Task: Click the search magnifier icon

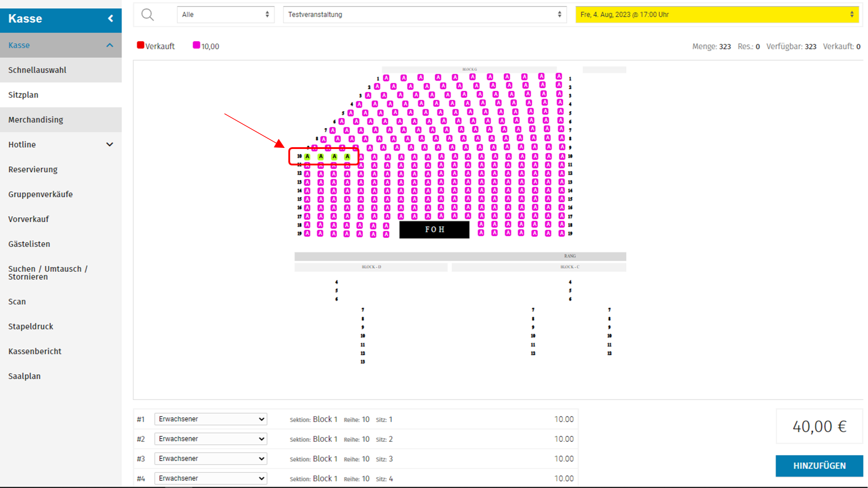Action: [x=147, y=15]
